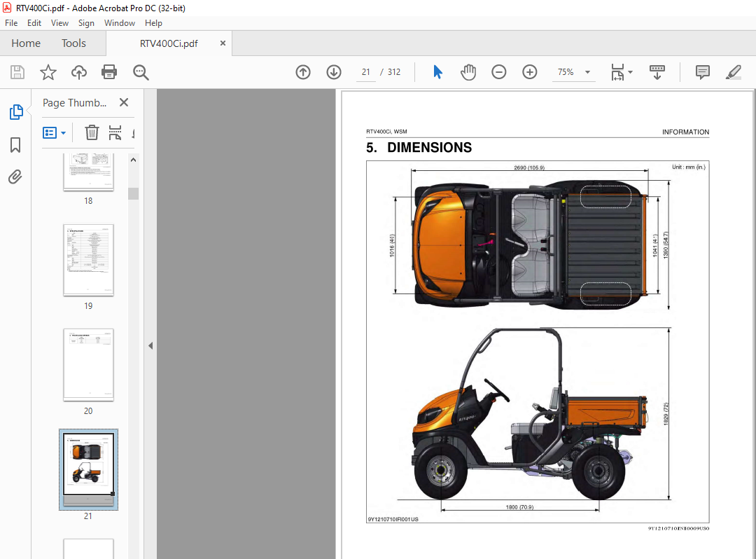Switch to the Tools tab
Viewport: 756px width, 559px height.
click(73, 43)
